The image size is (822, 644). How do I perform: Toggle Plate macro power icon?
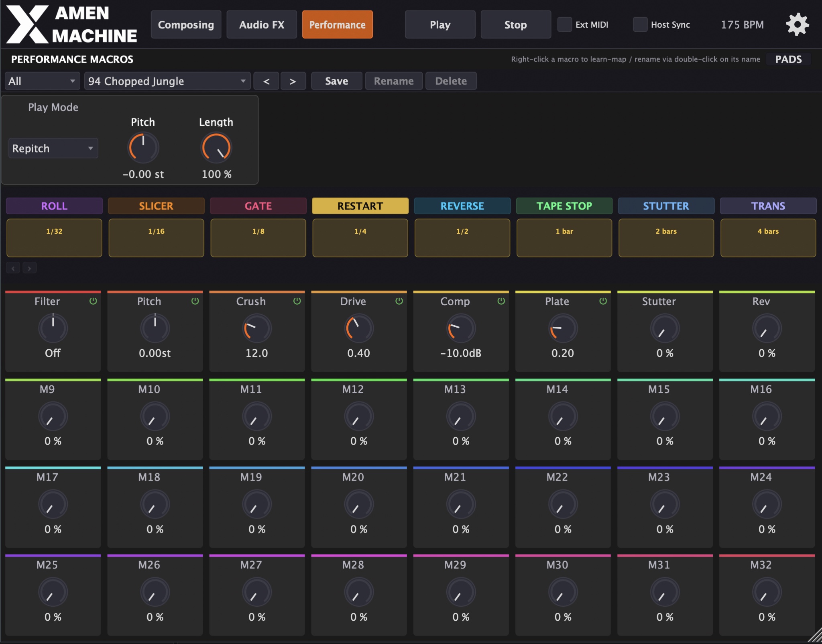(x=603, y=301)
